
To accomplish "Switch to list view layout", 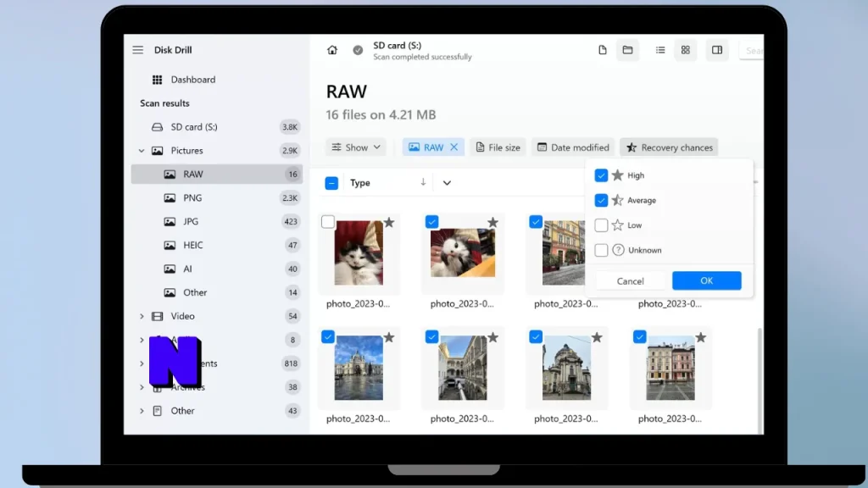I will tap(659, 50).
